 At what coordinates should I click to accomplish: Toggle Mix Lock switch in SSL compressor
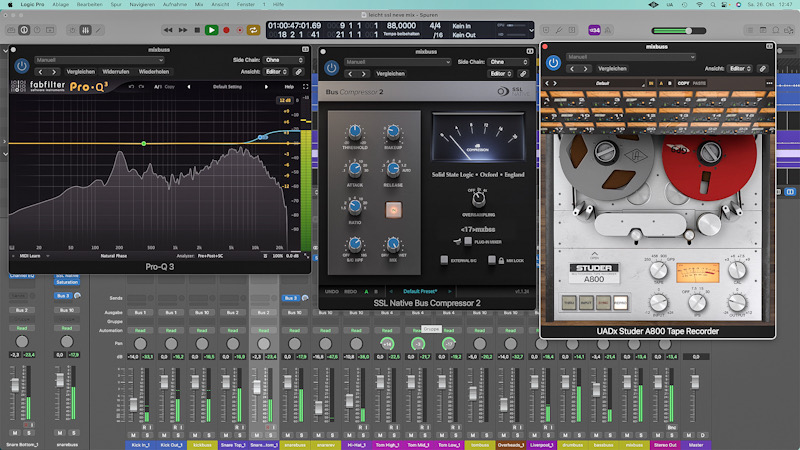pyautogui.click(x=492, y=260)
